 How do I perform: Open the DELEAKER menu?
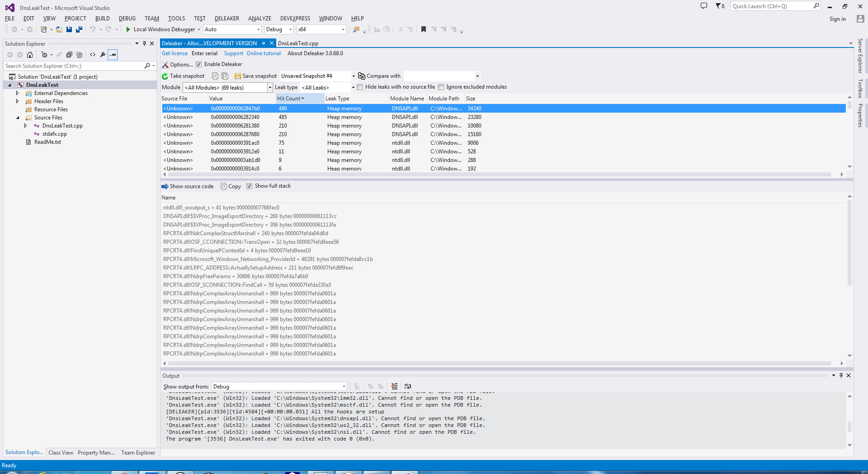pos(227,19)
